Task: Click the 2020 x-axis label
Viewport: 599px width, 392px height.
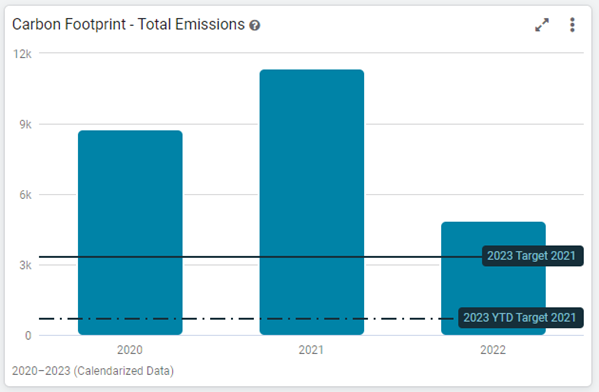Action: pyautogui.click(x=130, y=350)
